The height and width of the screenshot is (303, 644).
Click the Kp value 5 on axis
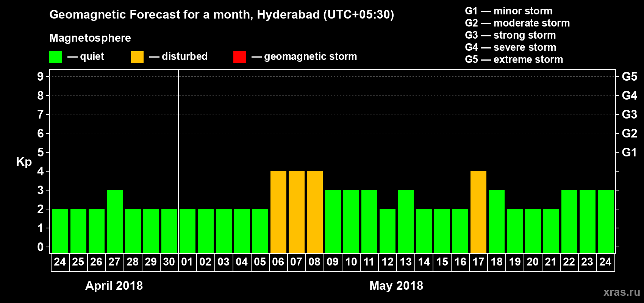pos(41,152)
